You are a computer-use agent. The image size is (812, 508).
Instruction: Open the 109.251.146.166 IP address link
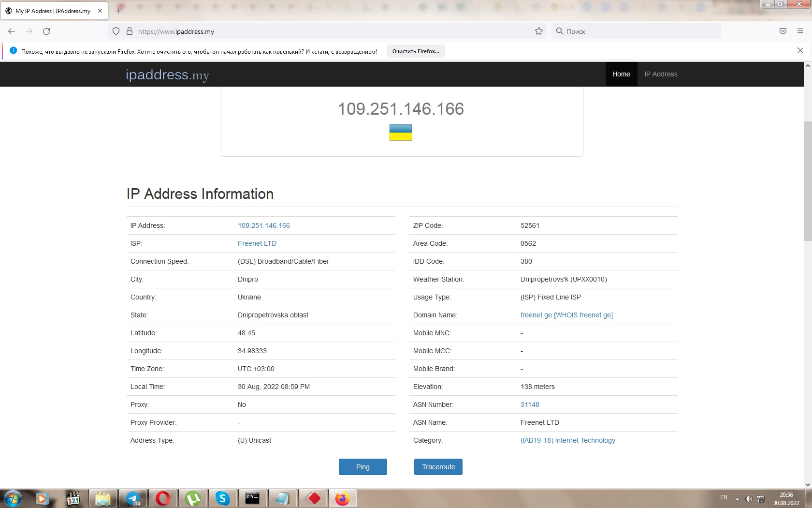click(x=264, y=225)
